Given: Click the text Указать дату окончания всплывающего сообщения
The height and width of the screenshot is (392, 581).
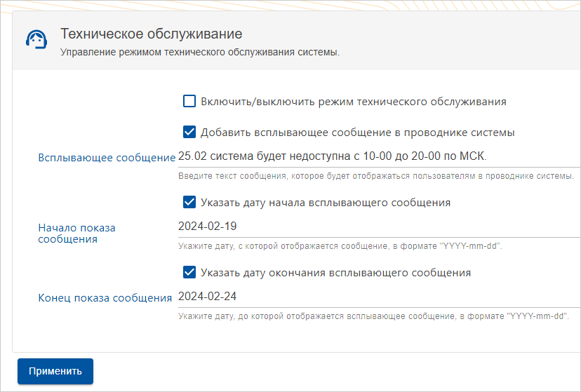Looking at the screenshot, I should pos(335,272).
